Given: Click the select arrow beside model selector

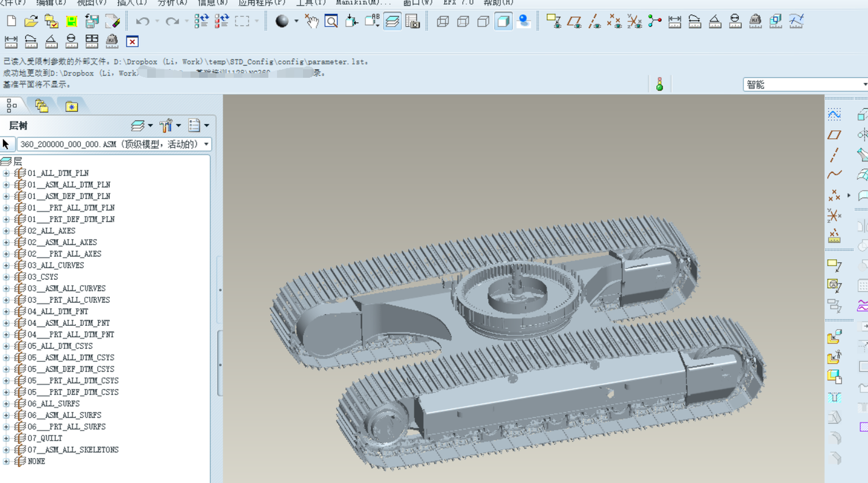Looking at the screenshot, I should pyautogui.click(x=6, y=145).
